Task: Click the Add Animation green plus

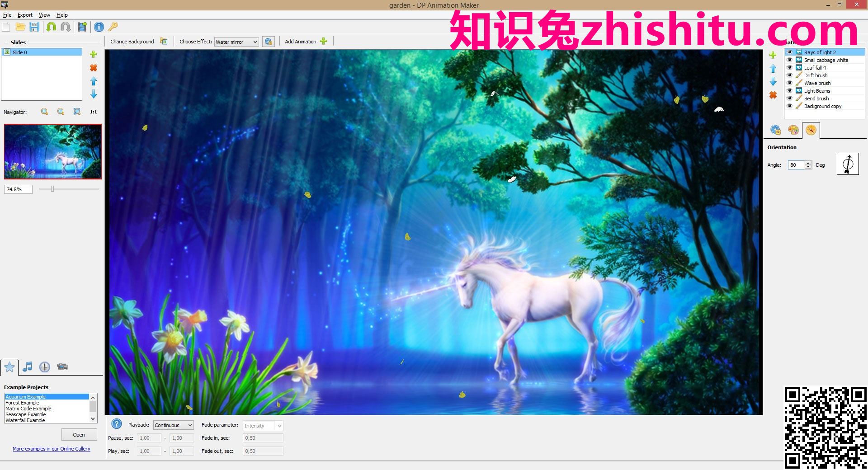Action: pyautogui.click(x=323, y=41)
